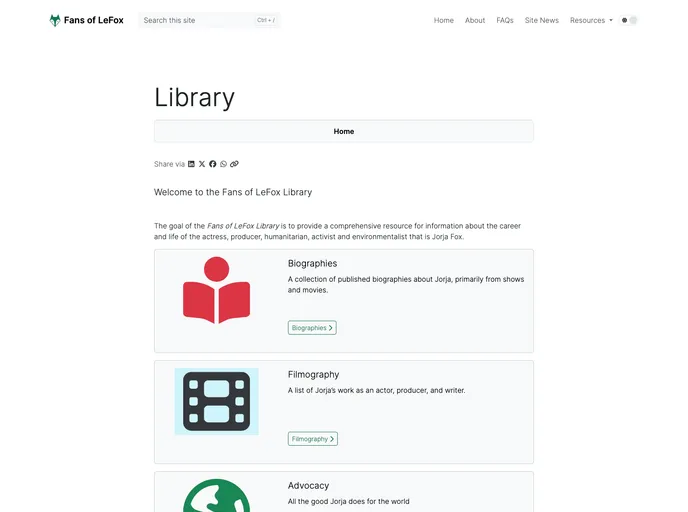This screenshot has width=688, height=512.
Task: Toggle dark mode theme switch
Action: click(630, 20)
